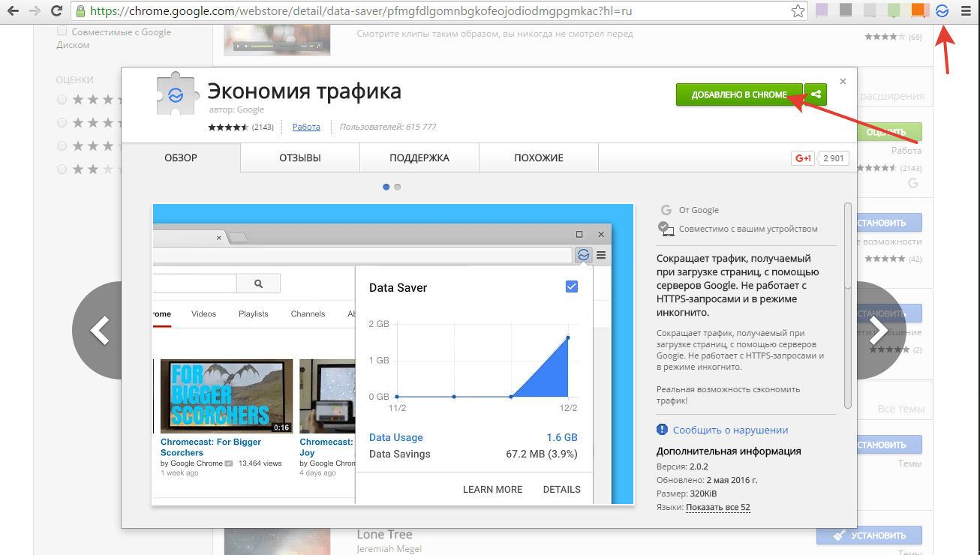Viewport: 980px width, 555px height.
Task: Go back with the browser back arrow
Action: [12, 11]
